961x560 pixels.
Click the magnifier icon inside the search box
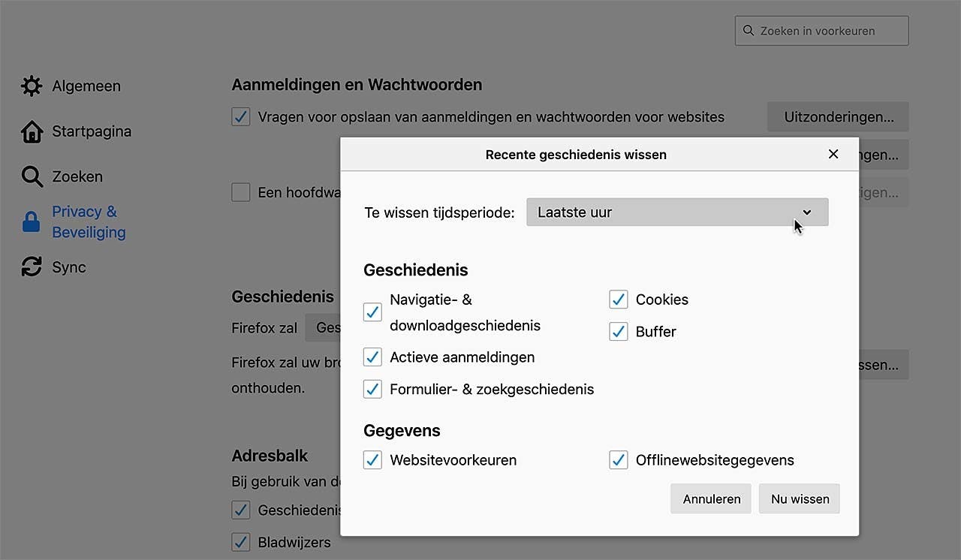(749, 30)
